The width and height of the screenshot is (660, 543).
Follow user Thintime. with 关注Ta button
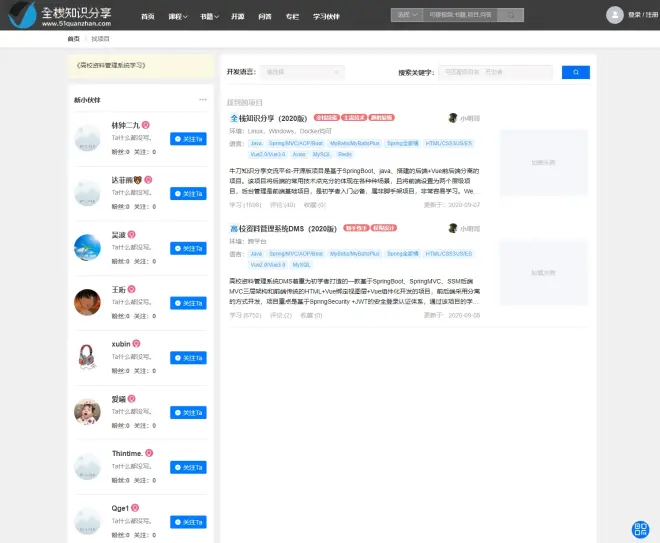click(188, 467)
